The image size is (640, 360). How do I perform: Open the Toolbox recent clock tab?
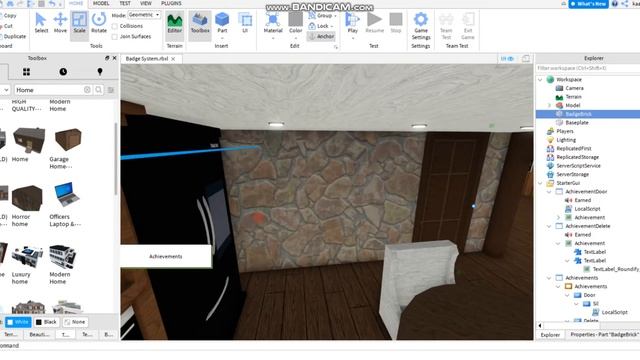click(63, 72)
